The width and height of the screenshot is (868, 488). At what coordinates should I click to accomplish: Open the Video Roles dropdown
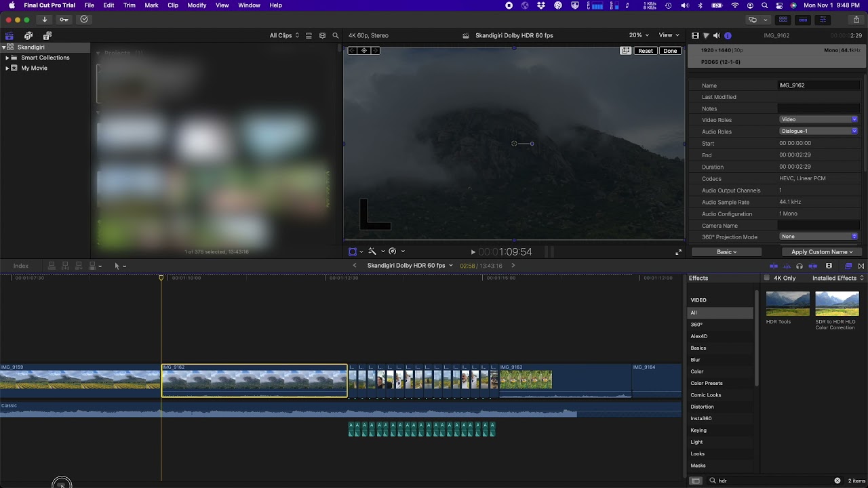click(818, 119)
